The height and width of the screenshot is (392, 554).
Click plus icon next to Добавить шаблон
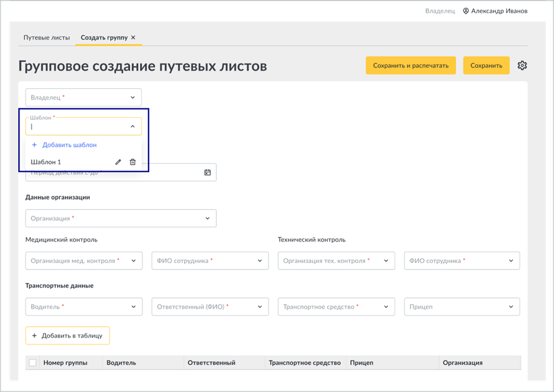click(34, 145)
